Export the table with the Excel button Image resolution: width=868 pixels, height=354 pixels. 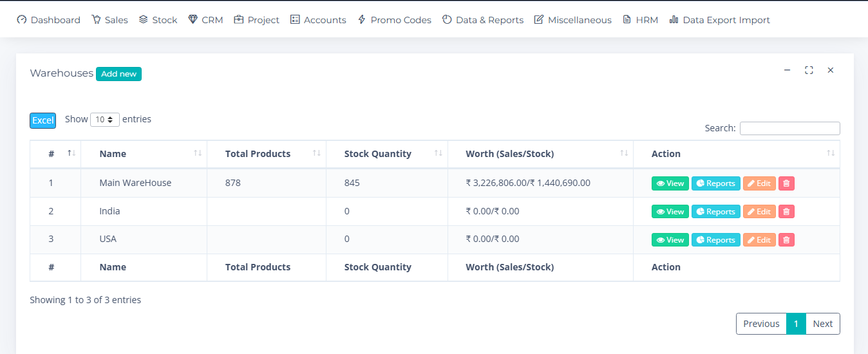coord(43,120)
